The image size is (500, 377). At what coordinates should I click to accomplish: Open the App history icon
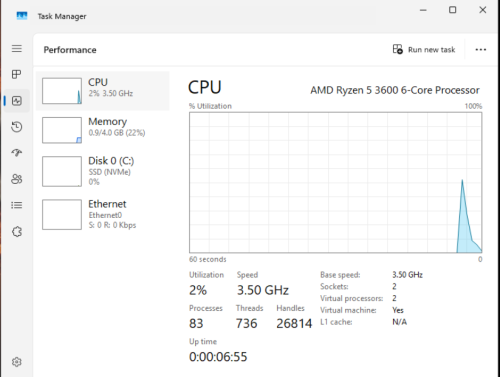(x=17, y=127)
